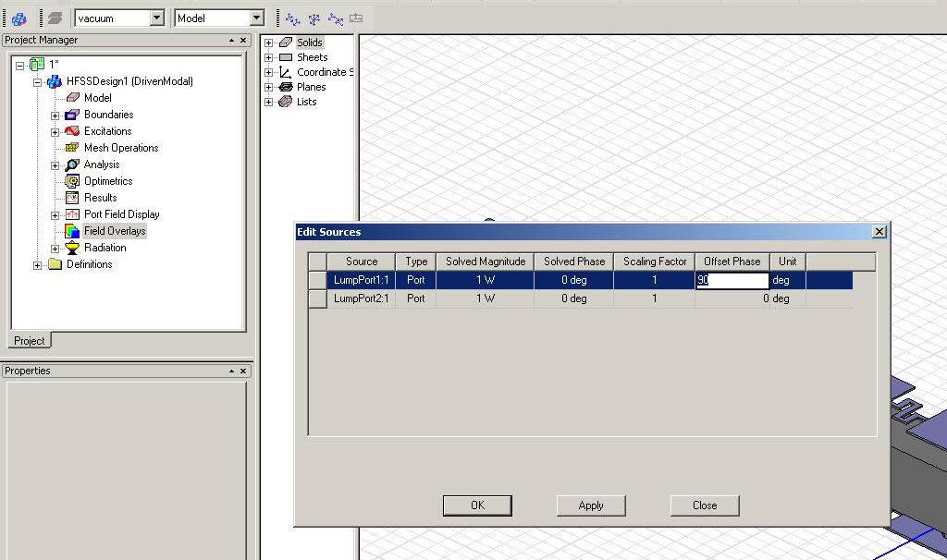The width and height of the screenshot is (947, 560).
Task: Click the Properties panel auto-hide arrow
Action: pyautogui.click(x=231, y=371)
